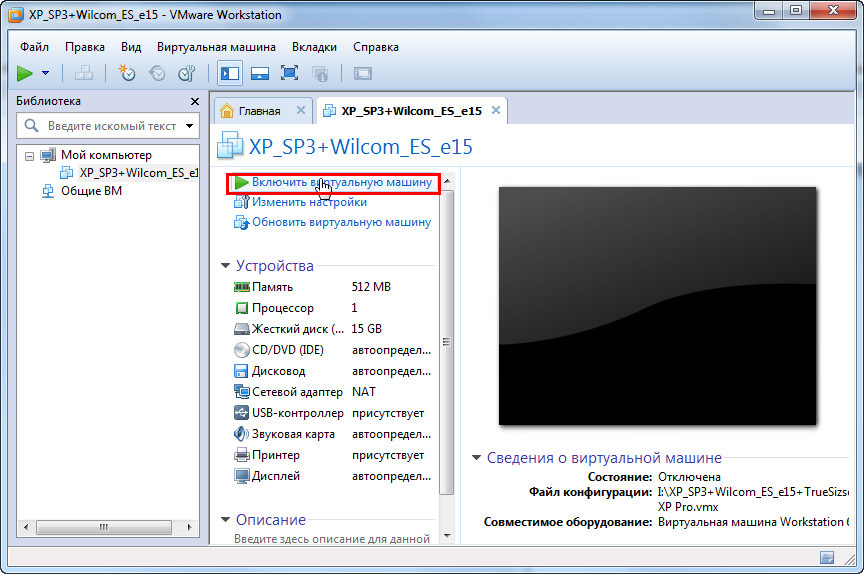Select XP_SP3+Wilcom_ES_e1 in the library tree
Viewport: 864px width, 574px height.
click(138, 173)
